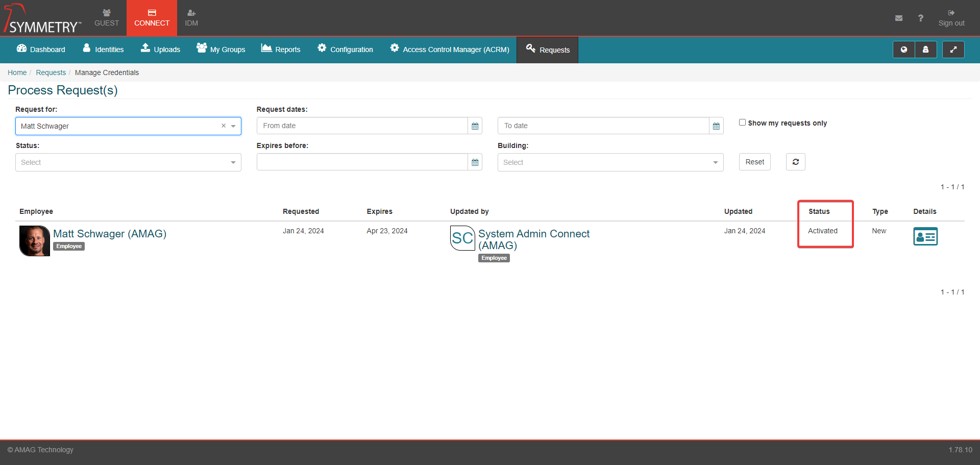Open the My Groups menu
The width and height of the screenshot is (980, 465).
click(x=221, y=50)
